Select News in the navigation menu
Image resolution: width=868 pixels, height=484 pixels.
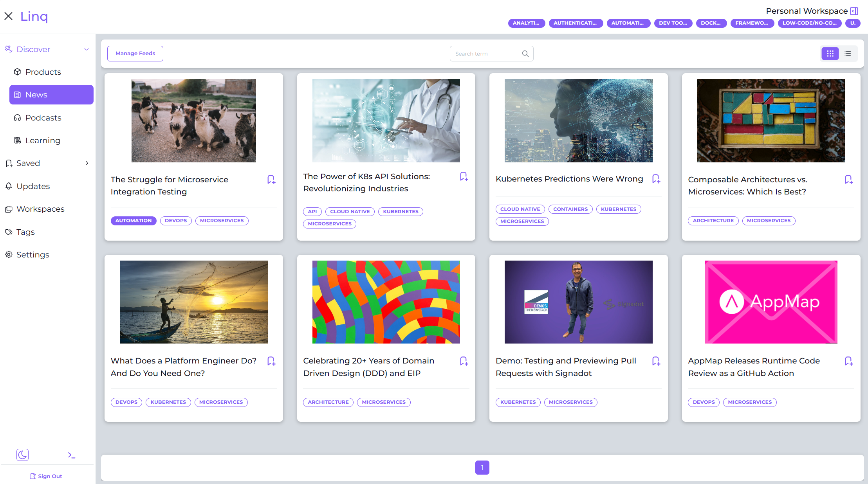click(x=36, y=94)
